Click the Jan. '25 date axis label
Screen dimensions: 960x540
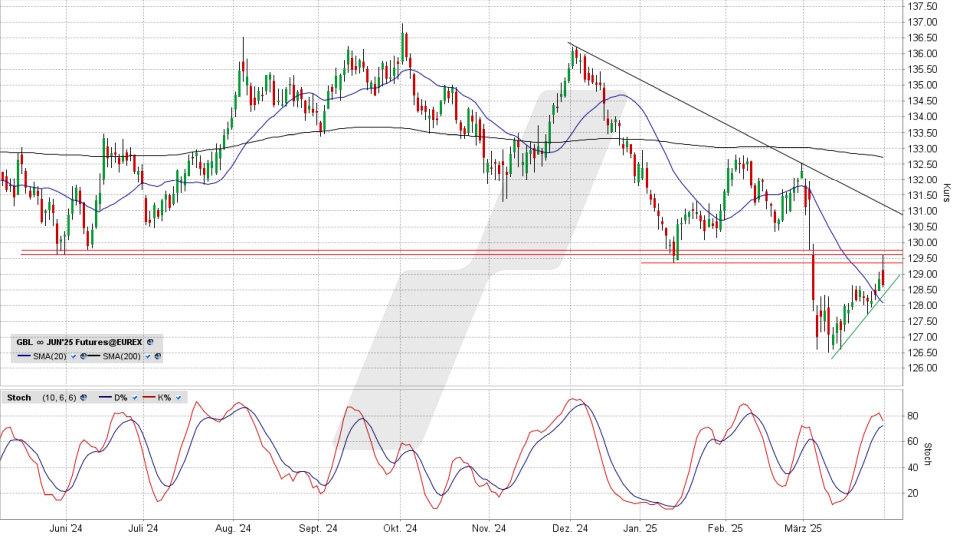click(x=640, y=529)
